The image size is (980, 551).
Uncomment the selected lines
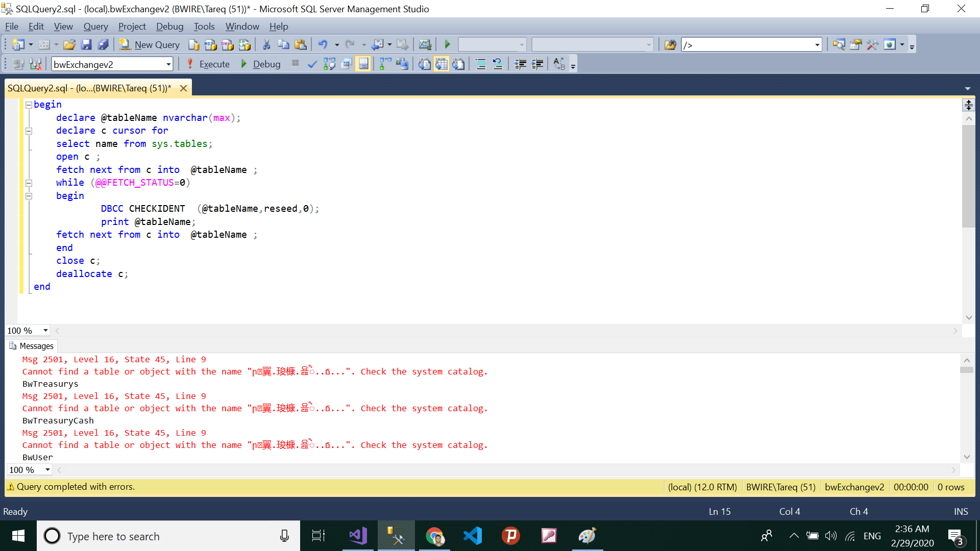(498, 64)
